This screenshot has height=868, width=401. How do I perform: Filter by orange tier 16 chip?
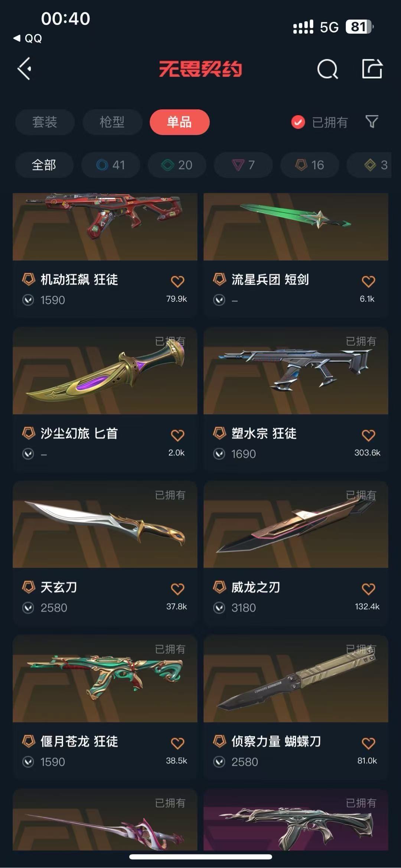310,165
